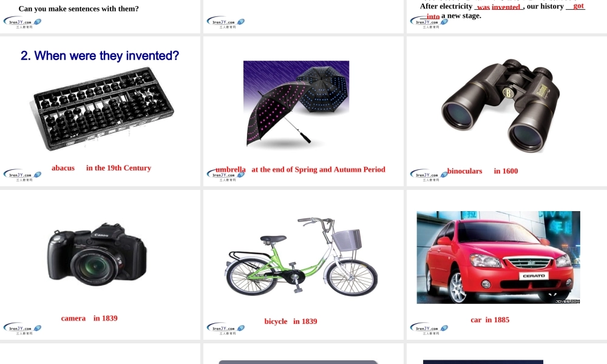This screenshot has height=364, width=607.
Task: Click the 3renJY.com logo on the binoculars slide
Action: (429, 175)
